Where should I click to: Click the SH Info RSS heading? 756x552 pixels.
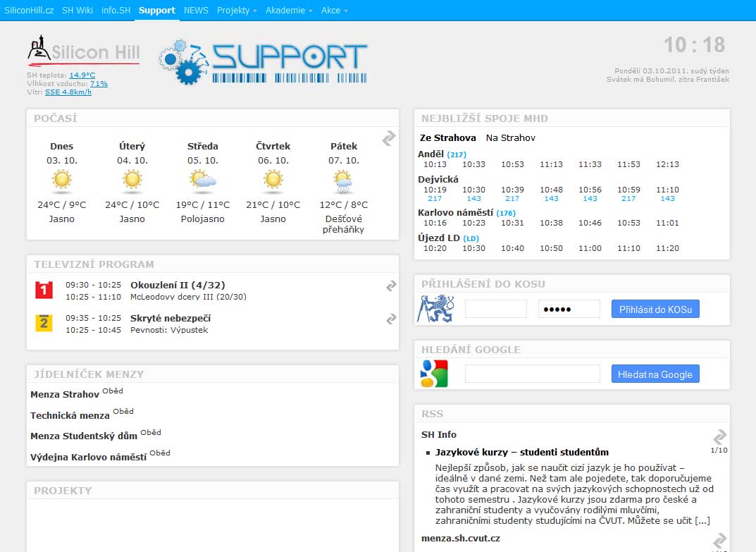point(439,434)
